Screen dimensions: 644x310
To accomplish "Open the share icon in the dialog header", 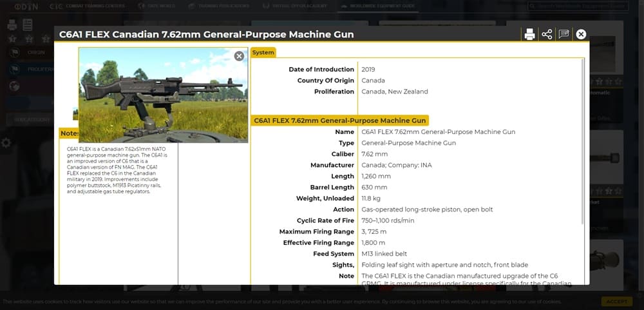I will pos(547,35).
